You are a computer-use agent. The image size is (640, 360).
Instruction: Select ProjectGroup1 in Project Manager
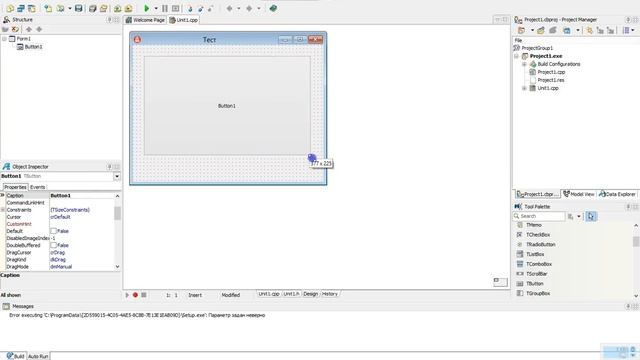tap(537, 48)
